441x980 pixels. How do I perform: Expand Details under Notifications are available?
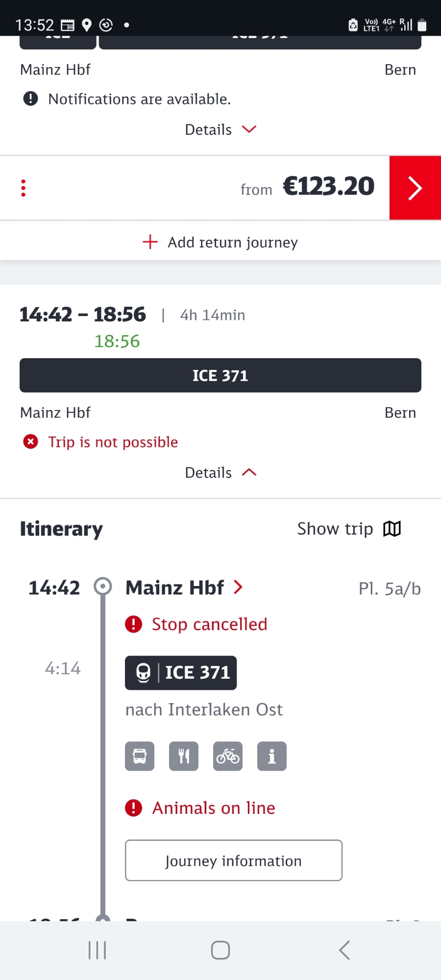click(220, 129)
